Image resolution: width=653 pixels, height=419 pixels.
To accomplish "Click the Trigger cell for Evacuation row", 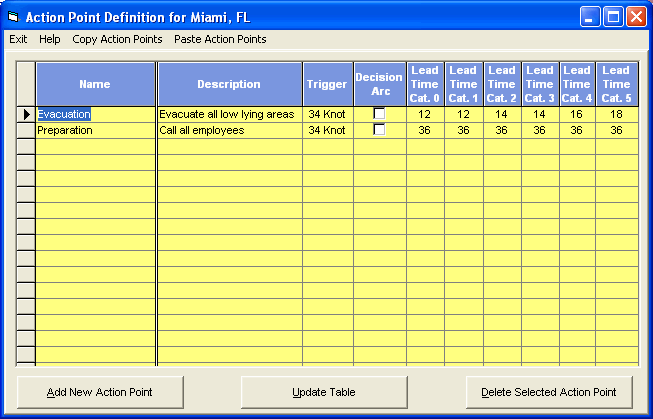I will [x=327, y=115].
